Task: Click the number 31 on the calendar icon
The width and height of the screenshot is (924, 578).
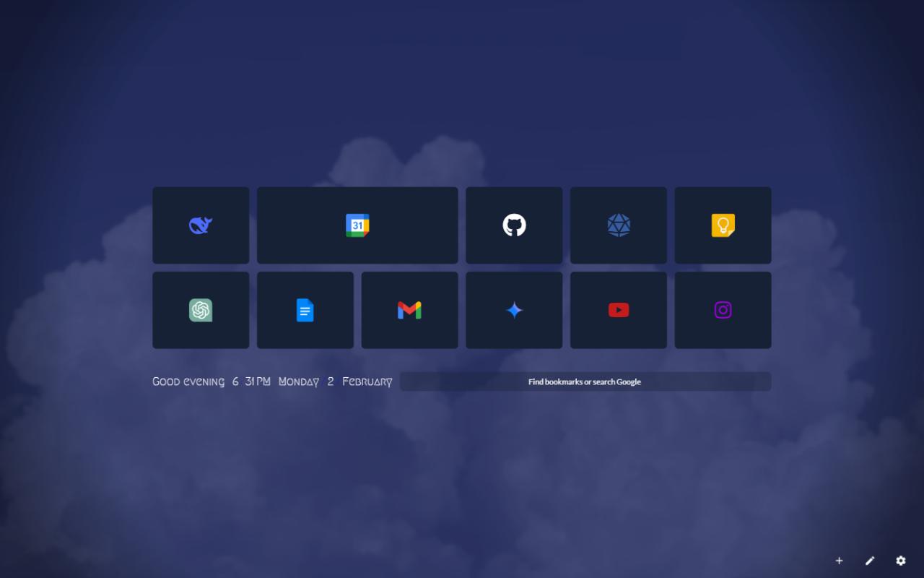Action: (357, 225)
